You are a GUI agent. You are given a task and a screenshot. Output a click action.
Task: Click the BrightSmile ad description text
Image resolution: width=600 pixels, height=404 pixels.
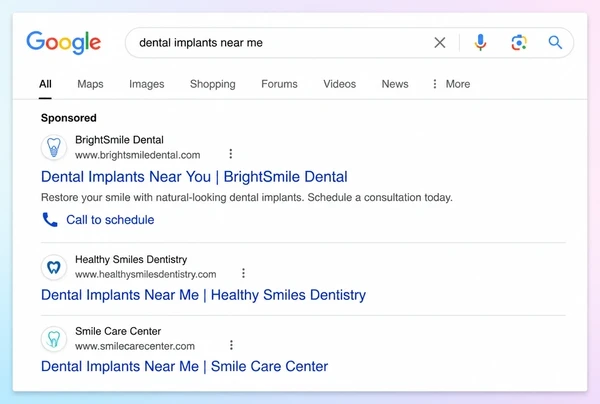click(x=247, y=197)
